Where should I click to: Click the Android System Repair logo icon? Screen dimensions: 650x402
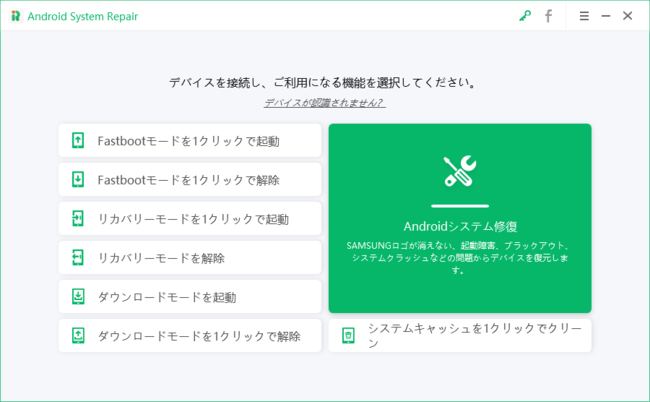pos(16,16)
